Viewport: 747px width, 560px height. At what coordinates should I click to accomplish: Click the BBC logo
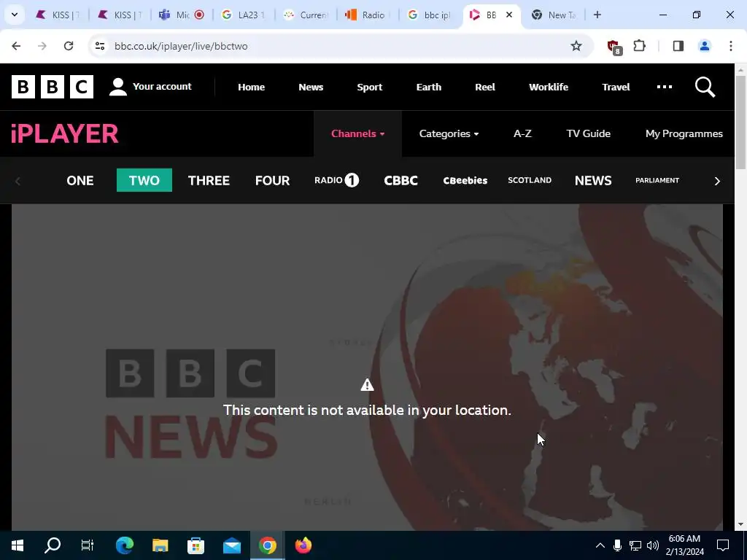click(x=53, y=87)
